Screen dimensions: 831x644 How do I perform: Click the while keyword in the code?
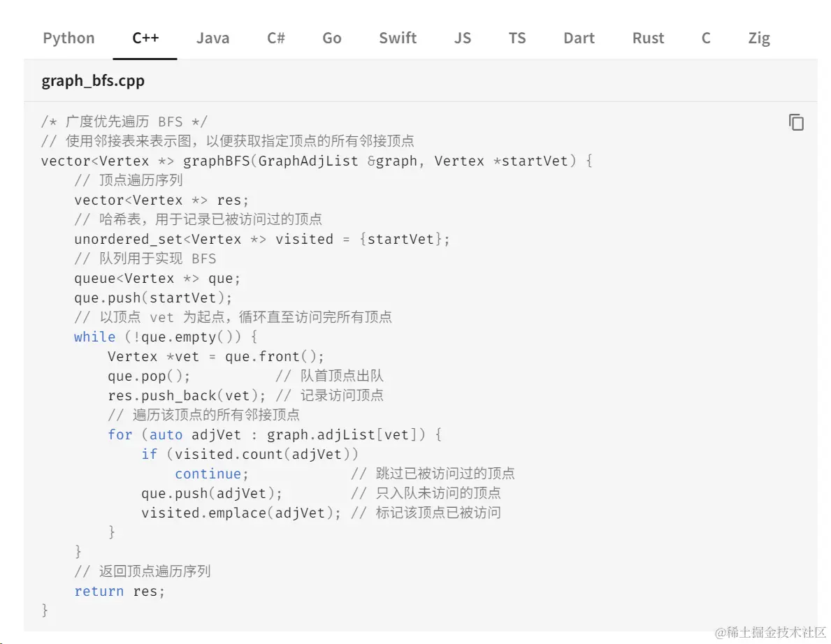94,337
